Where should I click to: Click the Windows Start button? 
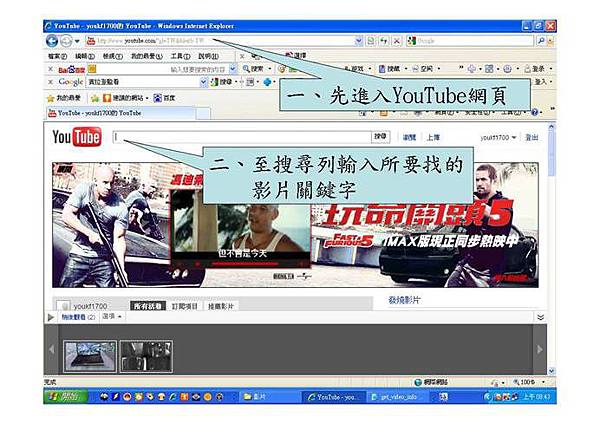[65, 396]
